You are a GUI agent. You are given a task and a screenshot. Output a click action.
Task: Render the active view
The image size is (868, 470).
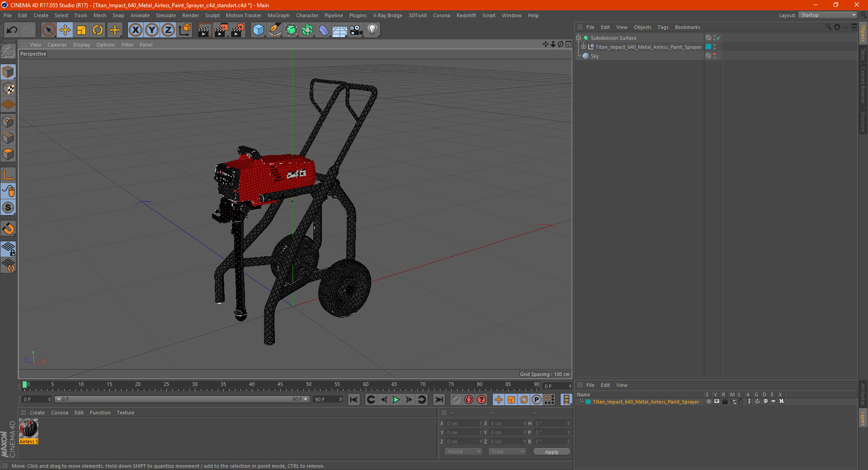(204, 30)
